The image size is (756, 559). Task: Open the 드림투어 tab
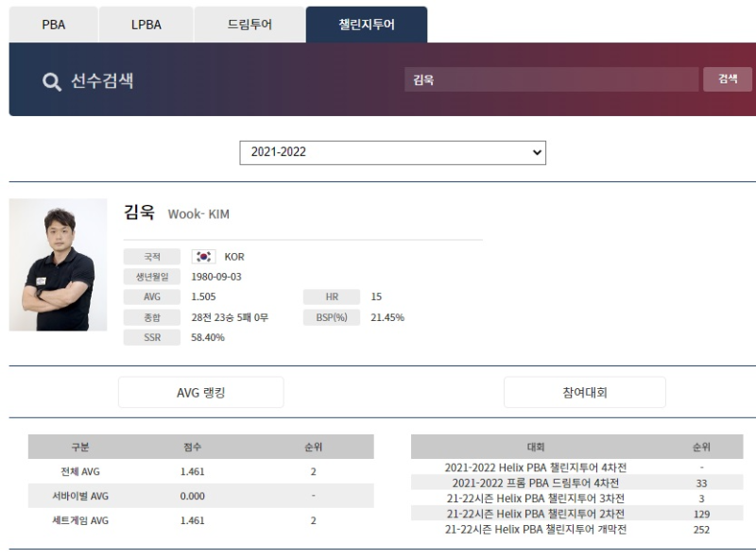[x=249, y=24]
